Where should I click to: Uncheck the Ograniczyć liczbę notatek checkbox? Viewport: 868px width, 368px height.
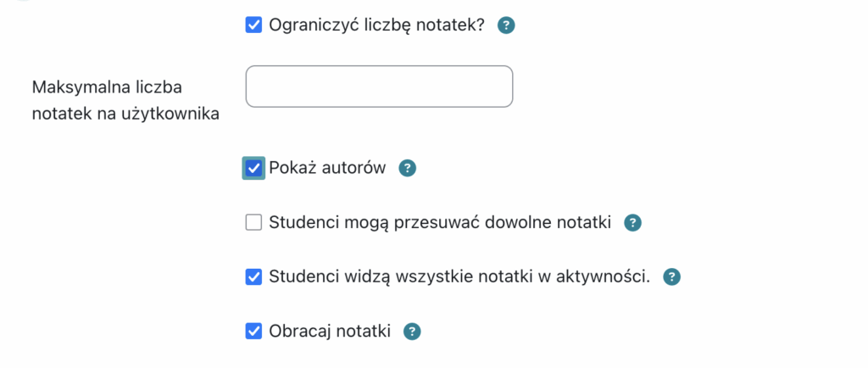point(253,25)
